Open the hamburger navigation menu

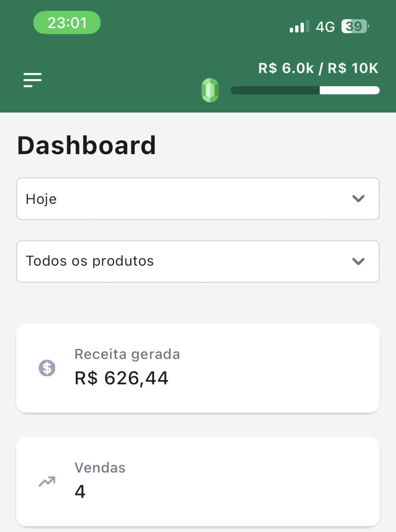(33, 80)
